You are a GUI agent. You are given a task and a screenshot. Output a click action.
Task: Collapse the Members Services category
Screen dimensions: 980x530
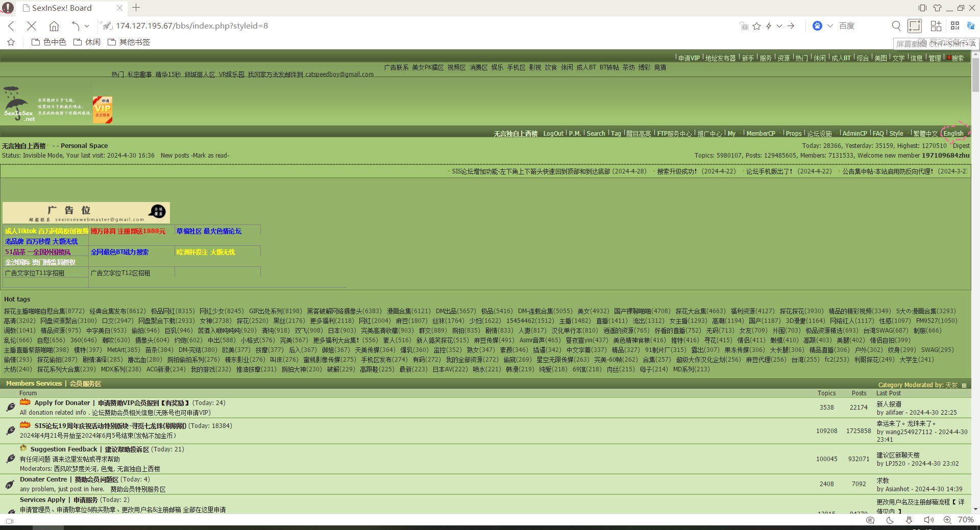point(964,386)
